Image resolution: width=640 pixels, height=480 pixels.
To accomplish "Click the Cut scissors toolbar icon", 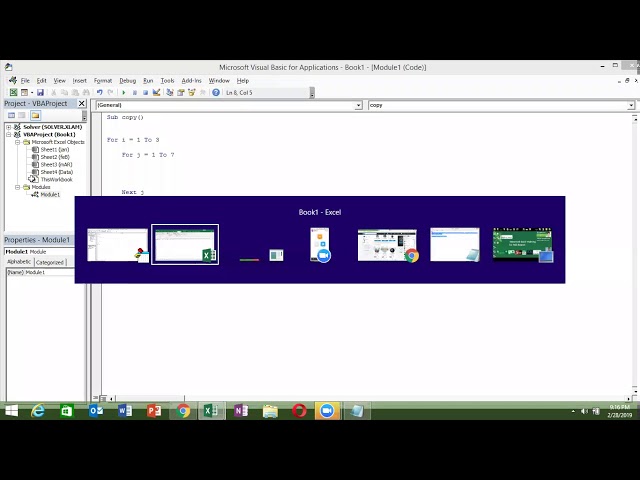I will [53, 93].
